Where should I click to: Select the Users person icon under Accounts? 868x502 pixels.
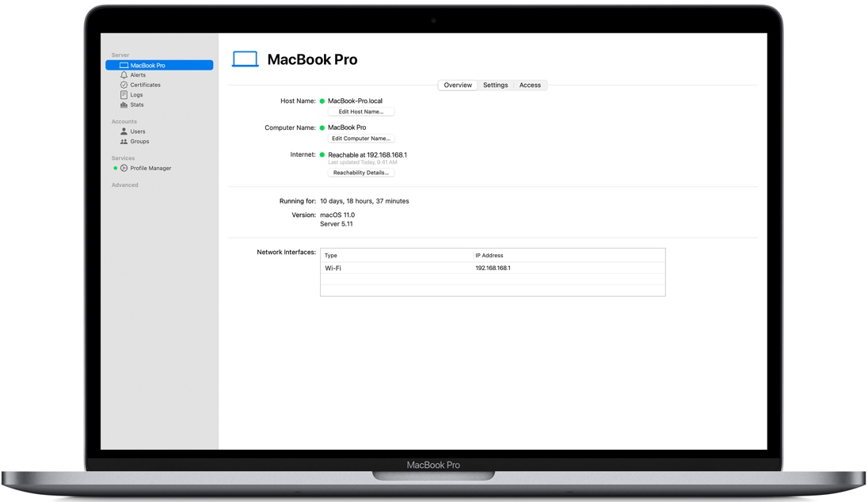(x=124, y=131)
